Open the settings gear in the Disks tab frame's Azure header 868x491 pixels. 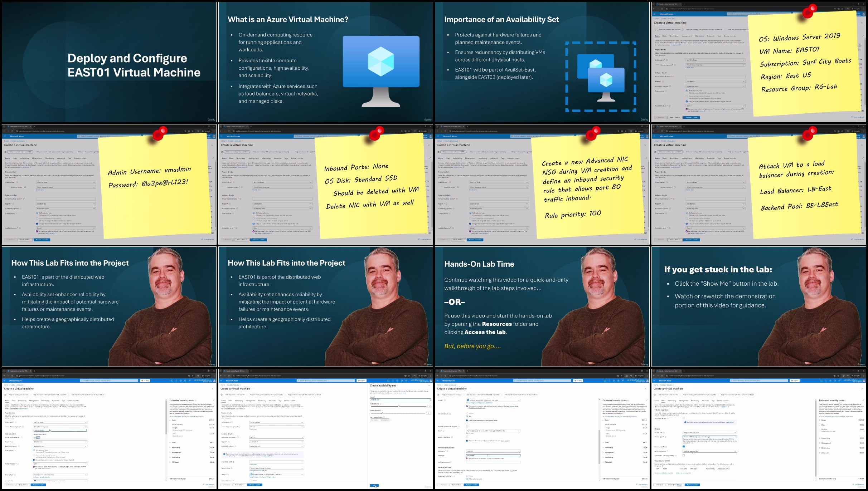(830, 380)
